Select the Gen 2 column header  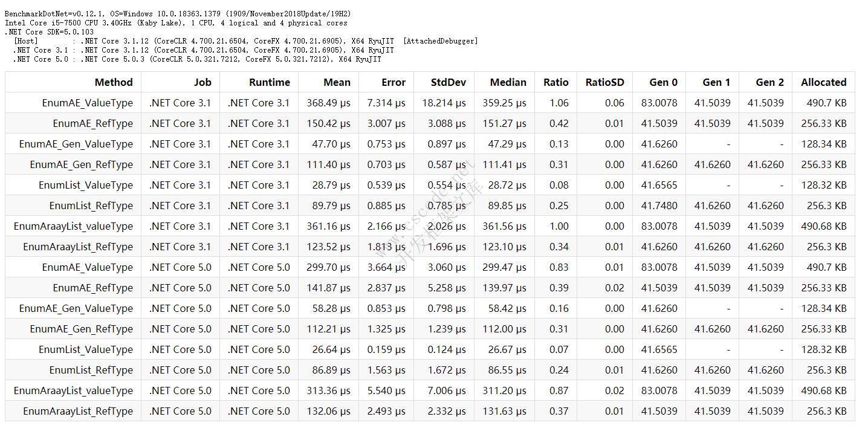coord(769,82)
